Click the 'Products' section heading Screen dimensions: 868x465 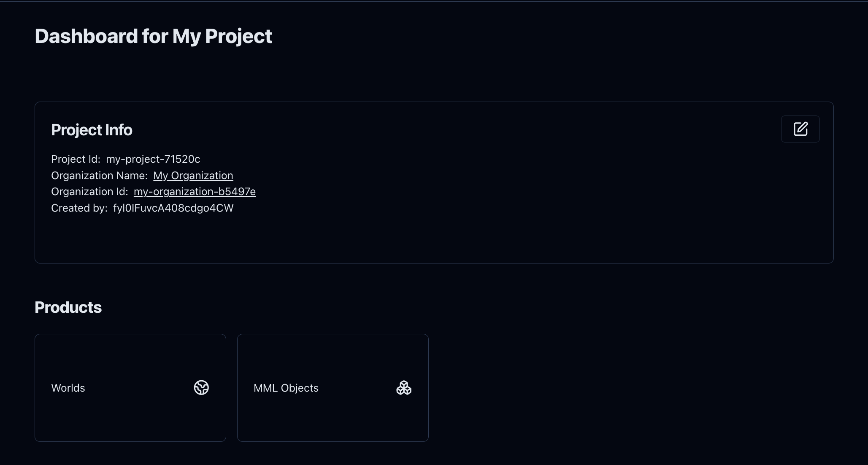tap(68, 307)
